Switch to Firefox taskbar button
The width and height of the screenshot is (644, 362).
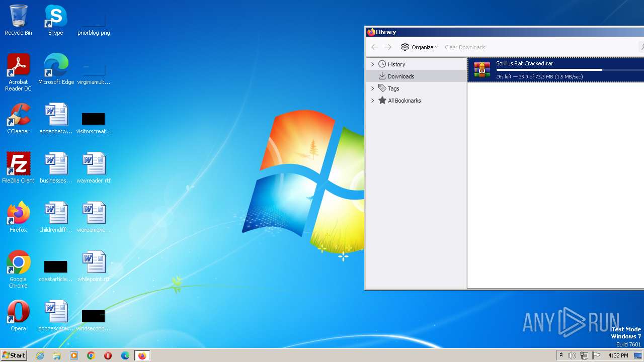[142, 355]
